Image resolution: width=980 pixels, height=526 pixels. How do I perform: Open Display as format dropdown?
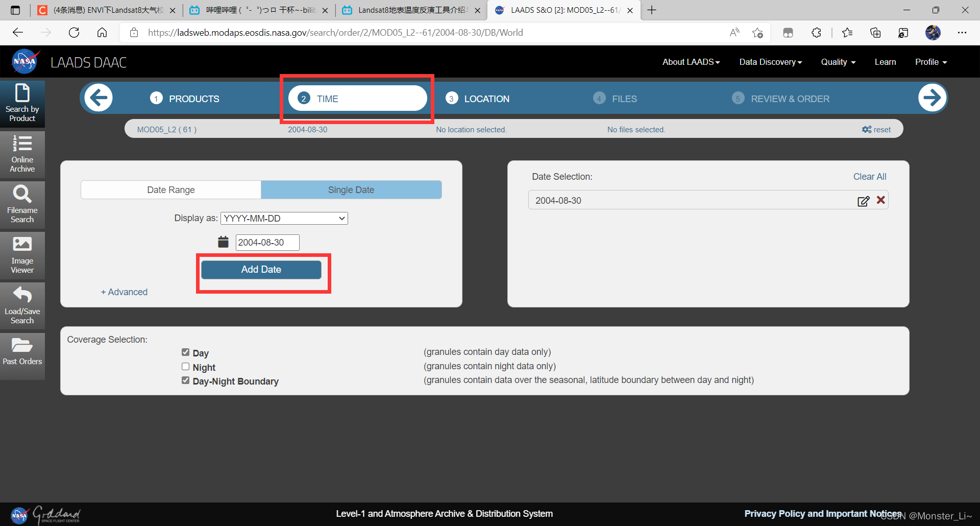coord(284,218)
